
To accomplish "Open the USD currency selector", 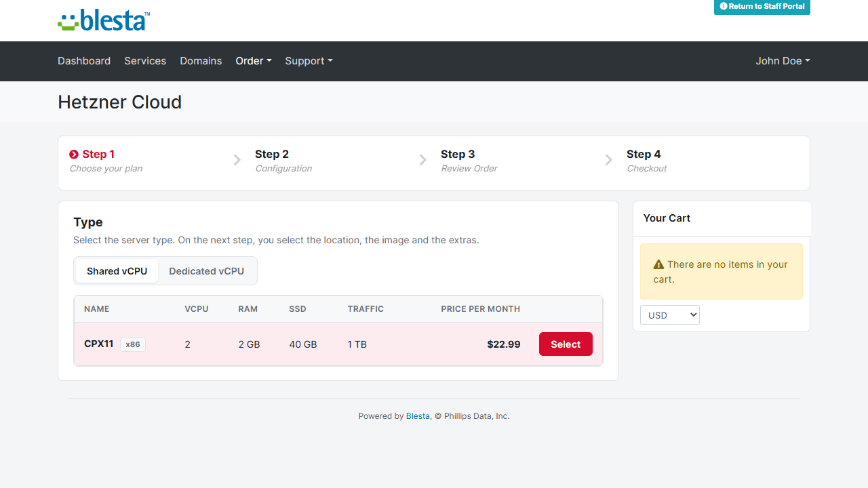I will pyautogui.click(x=670, y=315).
